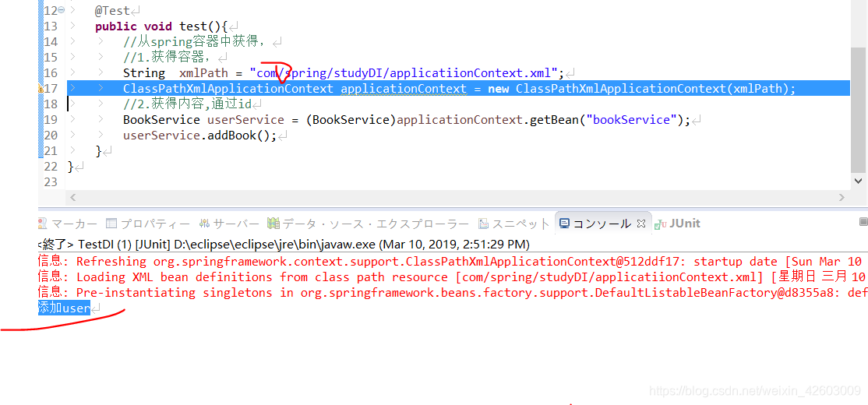Click the comment 2.获得内容,通过id

(187, 104)
